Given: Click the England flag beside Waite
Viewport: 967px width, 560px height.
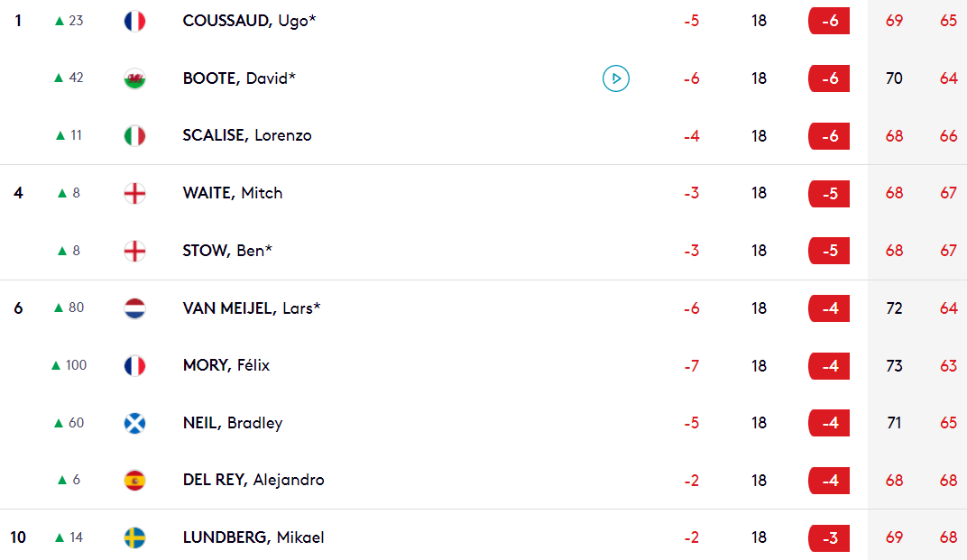Looking at the screenshot, I should click(134, 194).
